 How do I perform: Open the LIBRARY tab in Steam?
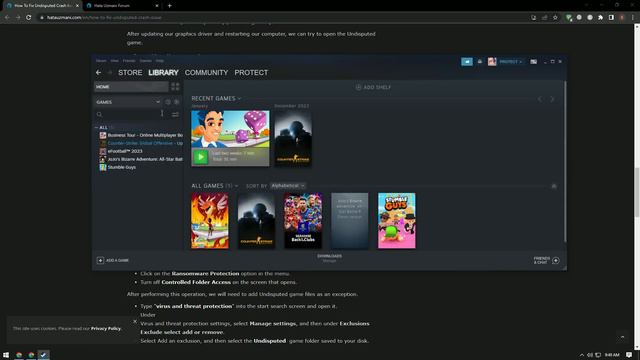click(x=163, y=73)
